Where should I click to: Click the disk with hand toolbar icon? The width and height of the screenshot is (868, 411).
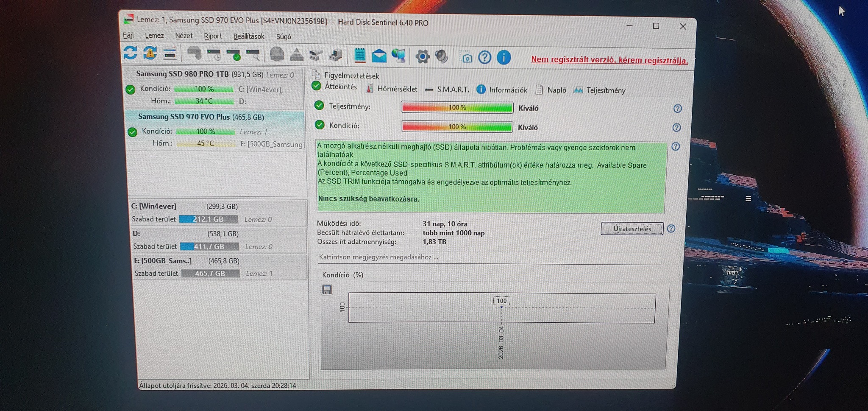click(194, 53)
